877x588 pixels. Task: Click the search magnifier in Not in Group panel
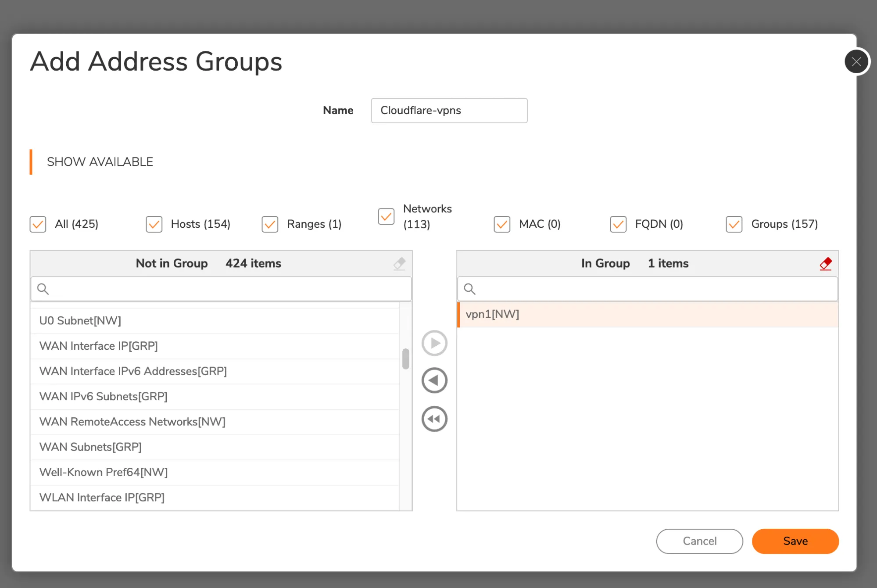[x=43, y=289]
